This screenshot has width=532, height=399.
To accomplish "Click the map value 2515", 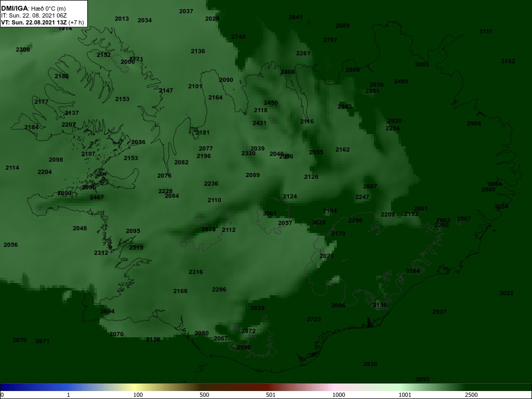I will 136,248.
